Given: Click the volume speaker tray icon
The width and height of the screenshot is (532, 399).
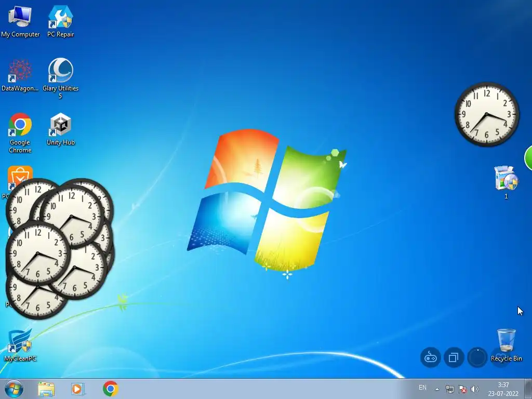Looking at the screenshot, I should pos(475,389).
